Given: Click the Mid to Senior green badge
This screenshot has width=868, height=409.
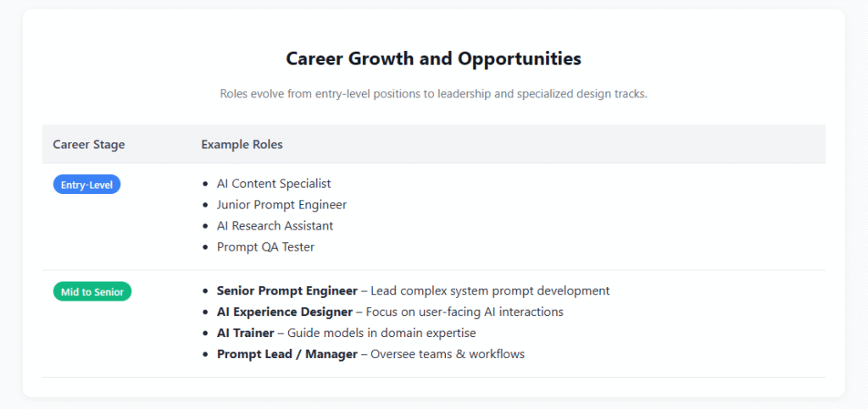Looking at the screenshot, I should [92, 292].
